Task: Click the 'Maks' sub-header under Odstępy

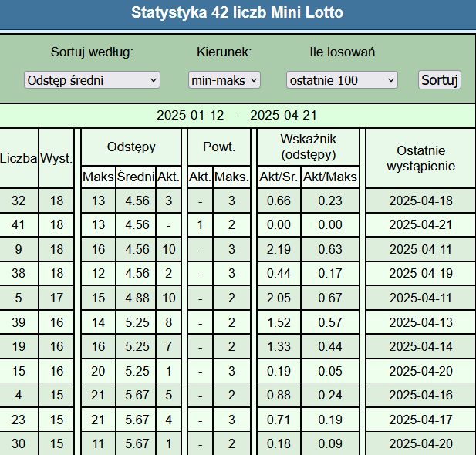Action: tap(98, 177)
